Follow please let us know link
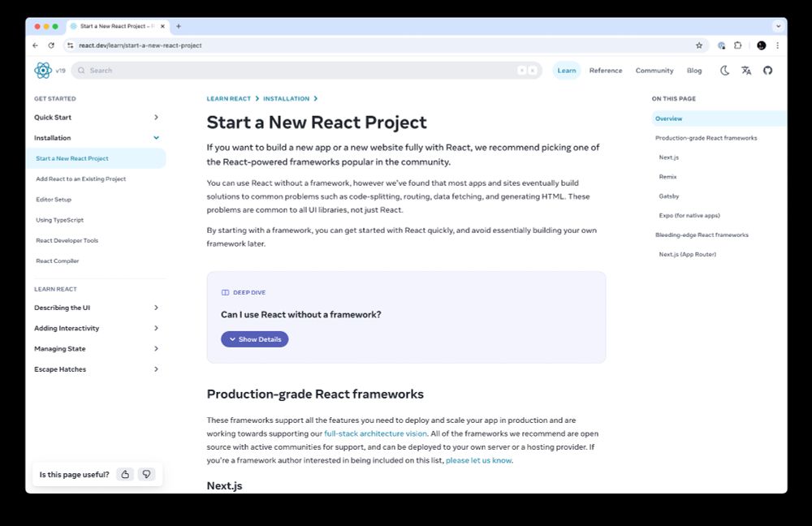Screen dimensions: 812x526 (478, 460)
